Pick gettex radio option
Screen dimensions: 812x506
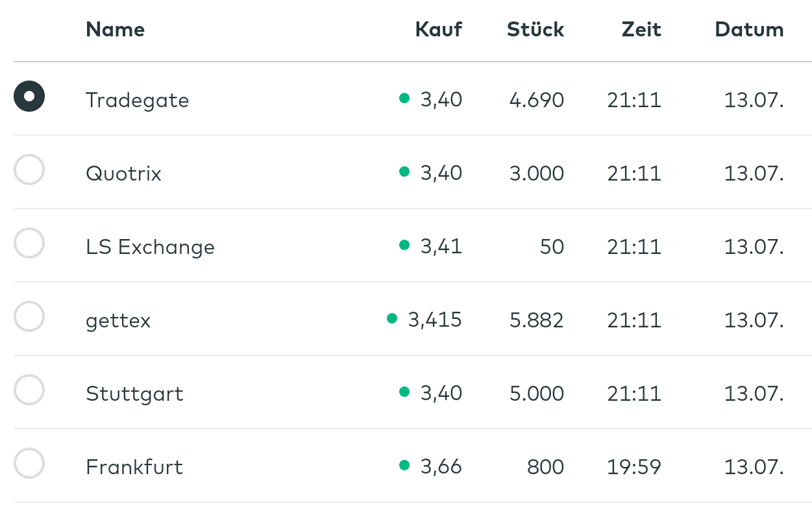click(29, 317)
